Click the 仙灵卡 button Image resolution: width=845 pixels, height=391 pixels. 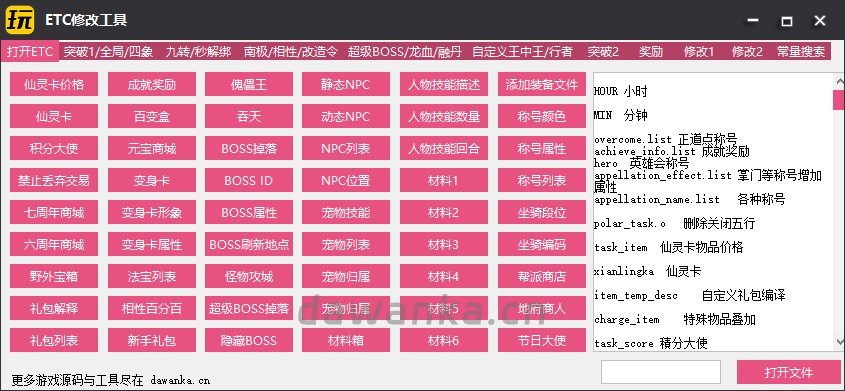(54, 116)
